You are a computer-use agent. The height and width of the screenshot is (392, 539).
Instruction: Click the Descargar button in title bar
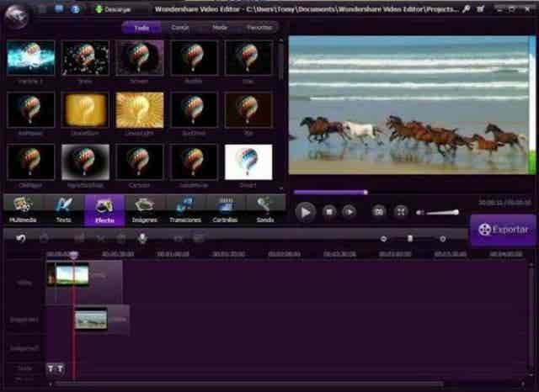115,9
